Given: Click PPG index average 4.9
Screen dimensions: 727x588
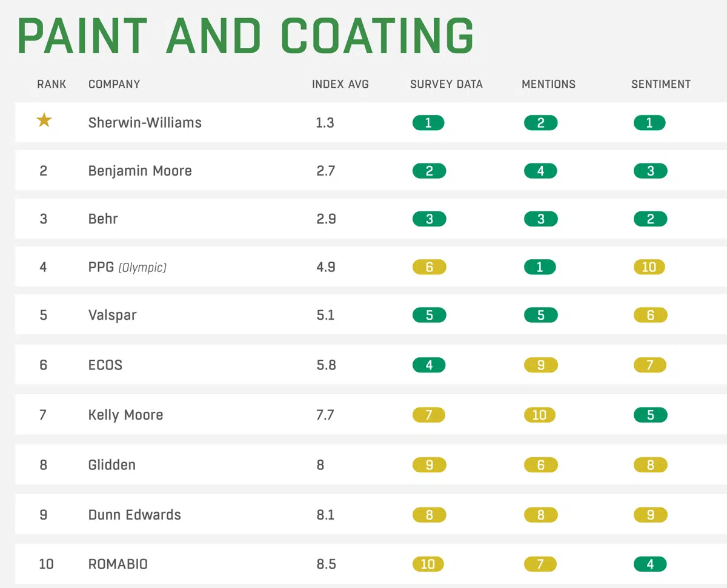Looking at the screenshot, I should click(326, 267).
